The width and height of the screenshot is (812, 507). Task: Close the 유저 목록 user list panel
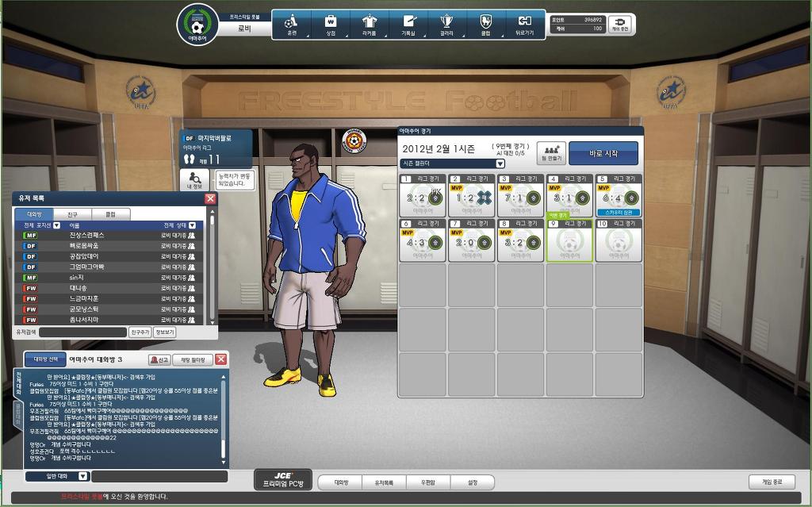click(x=210, y=198)
